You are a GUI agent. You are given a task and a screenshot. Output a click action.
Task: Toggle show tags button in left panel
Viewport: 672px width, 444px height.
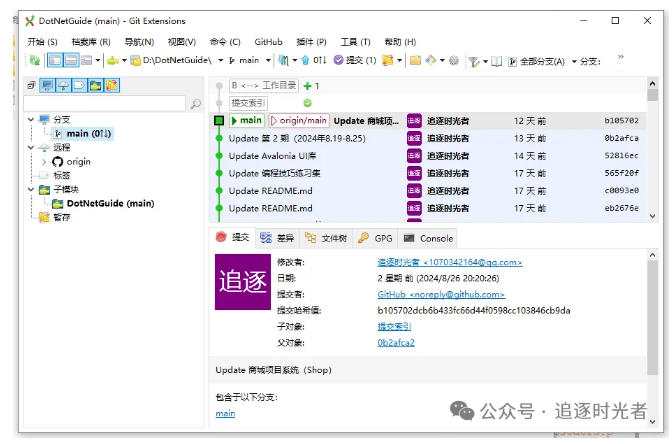79,85
